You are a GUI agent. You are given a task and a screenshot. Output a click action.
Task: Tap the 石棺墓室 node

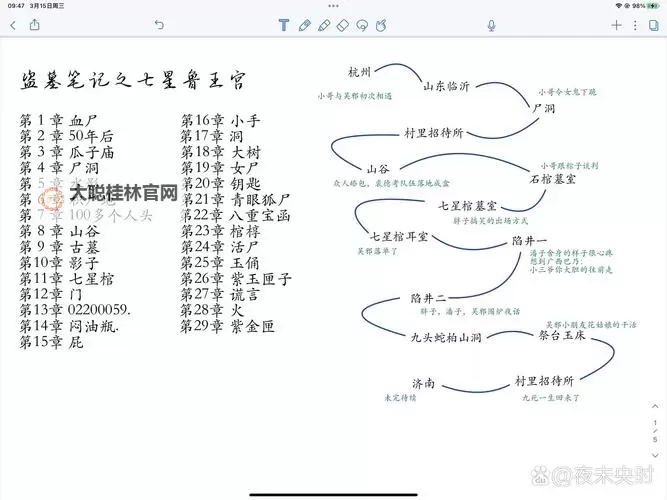553,179
